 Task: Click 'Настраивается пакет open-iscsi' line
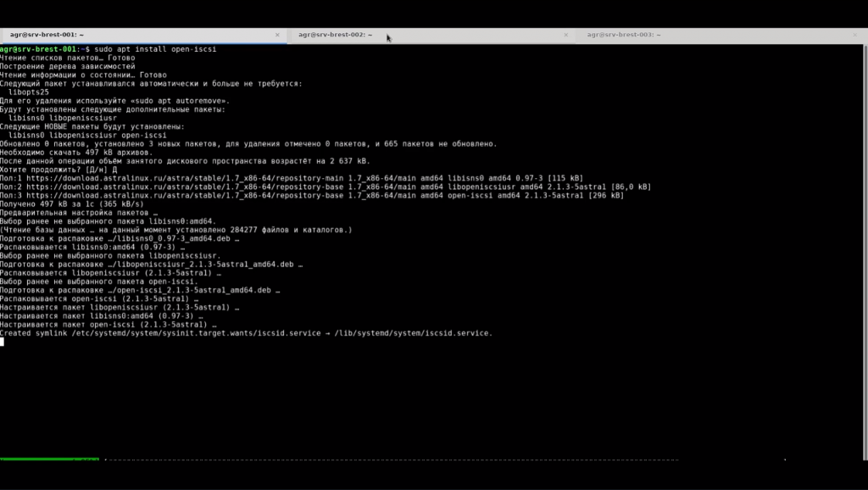(x=108, y=325)
